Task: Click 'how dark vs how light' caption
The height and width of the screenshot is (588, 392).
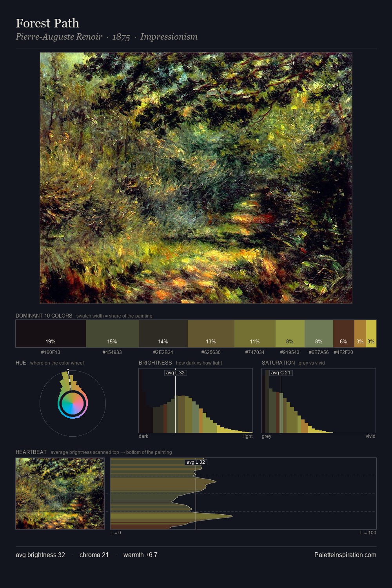Action: click(199, 363)
